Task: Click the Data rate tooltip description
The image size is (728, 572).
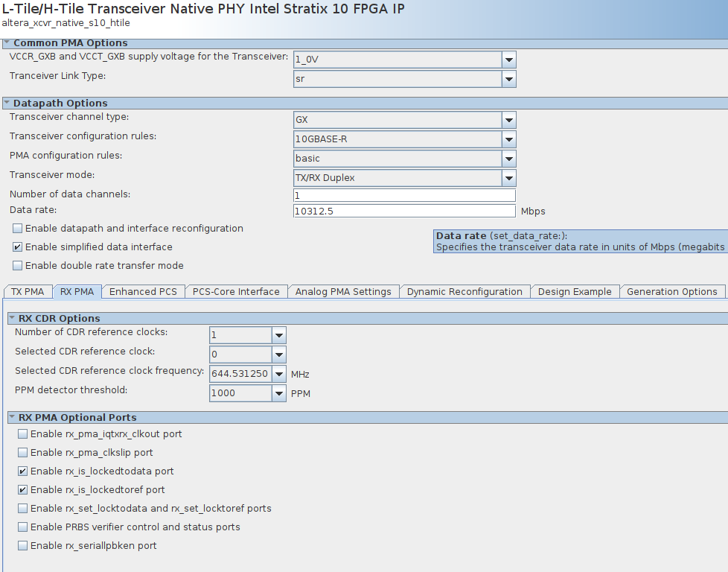Action: [x=581, y=241]
